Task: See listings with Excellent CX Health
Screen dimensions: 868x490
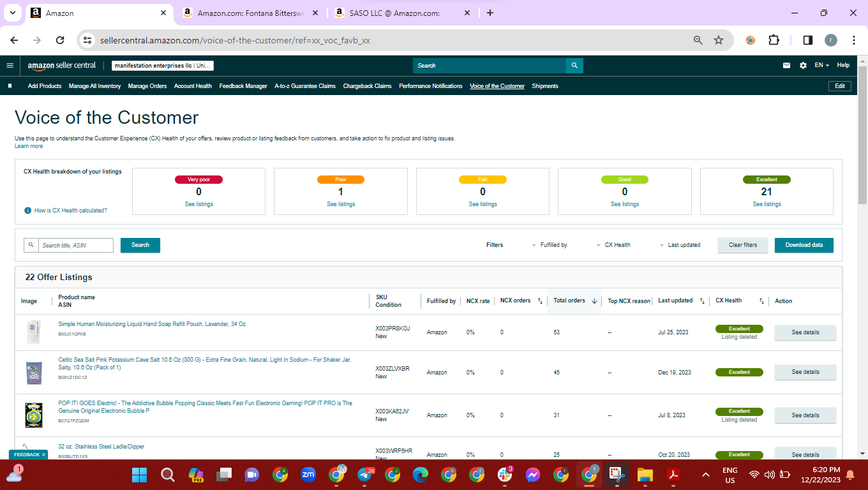Action: 767,204
